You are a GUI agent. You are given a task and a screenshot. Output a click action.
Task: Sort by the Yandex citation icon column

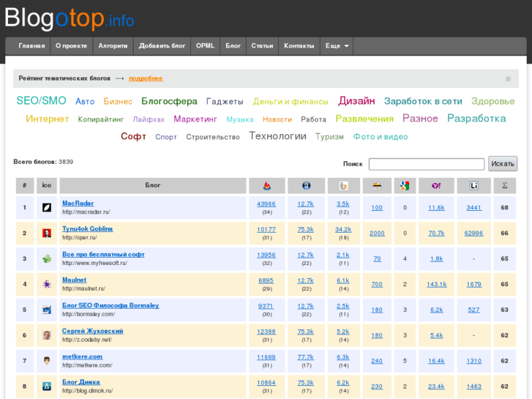click(x=377, y=185)
